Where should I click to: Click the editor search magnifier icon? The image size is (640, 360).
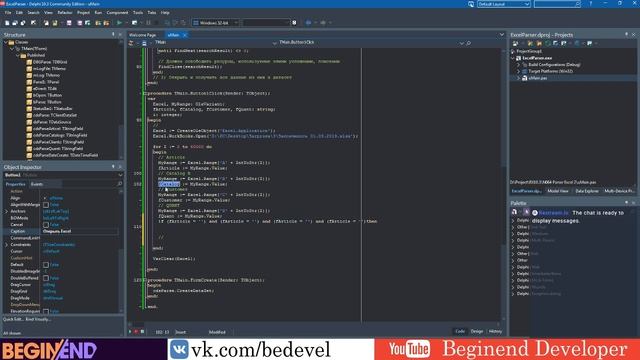[469, 42]
